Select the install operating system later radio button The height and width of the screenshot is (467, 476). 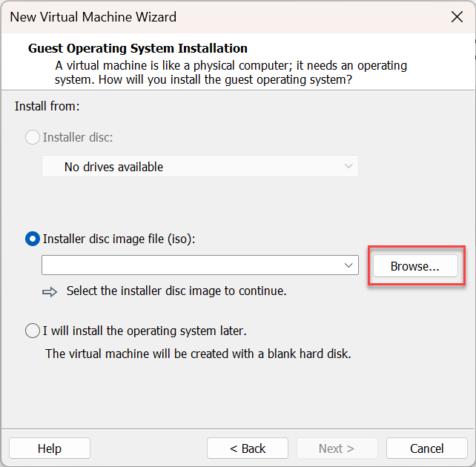(x=33, y=331)
